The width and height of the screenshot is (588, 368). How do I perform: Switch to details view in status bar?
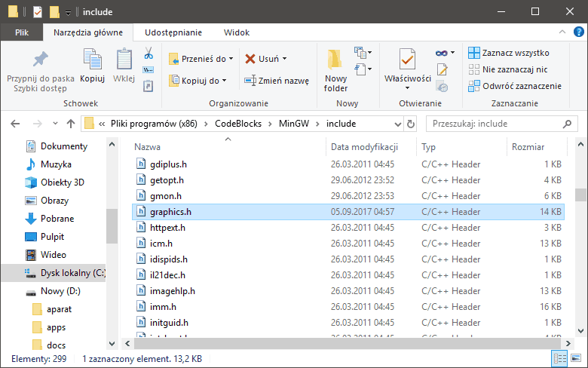tap(560, 359)
